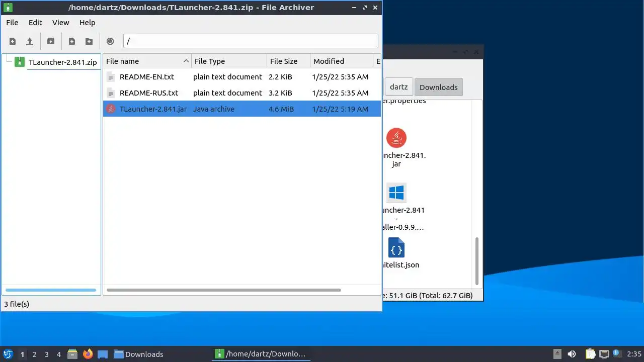
Task: Switch to workspace 1 in the pager
Action: (x=22, y=354)
